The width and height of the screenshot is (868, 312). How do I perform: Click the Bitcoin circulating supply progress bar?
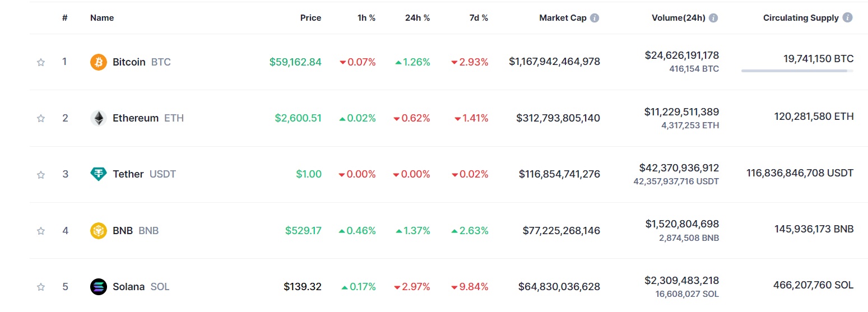(x=797, y=71)
